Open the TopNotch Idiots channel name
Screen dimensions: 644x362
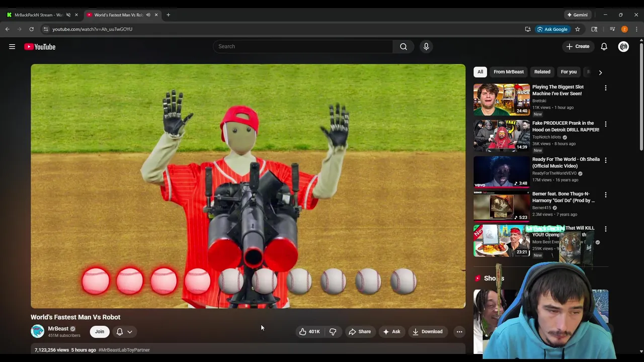click(x=546, y=137)
